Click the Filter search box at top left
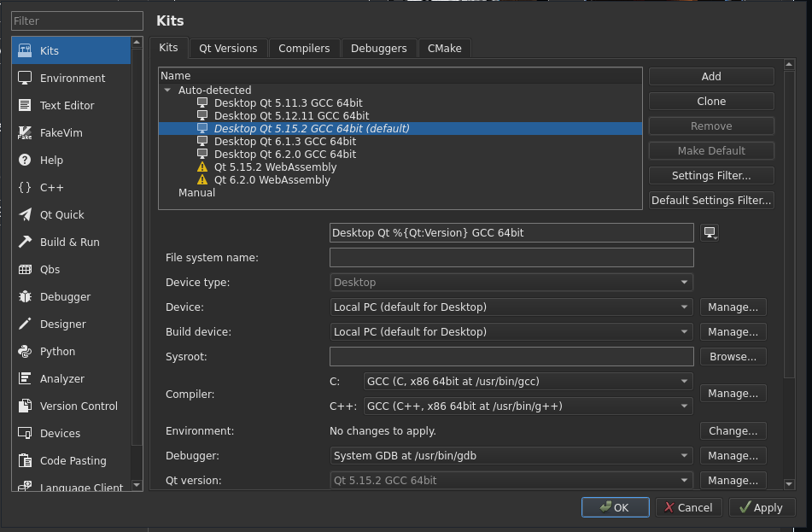 pyautogui.click(x=76, y=20)
